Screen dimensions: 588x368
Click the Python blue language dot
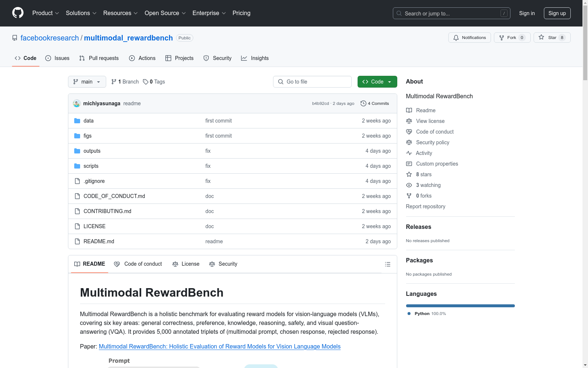click(x=409, y=314)
